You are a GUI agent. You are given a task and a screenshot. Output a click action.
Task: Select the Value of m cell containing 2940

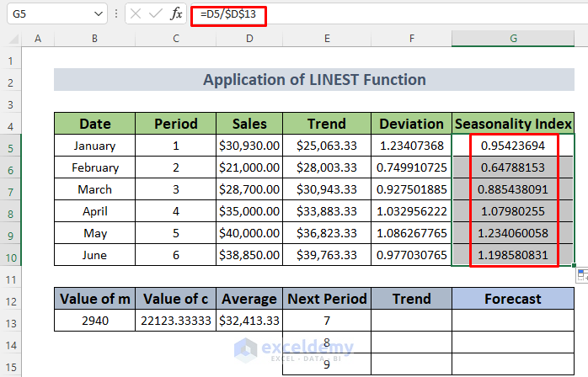94,321
